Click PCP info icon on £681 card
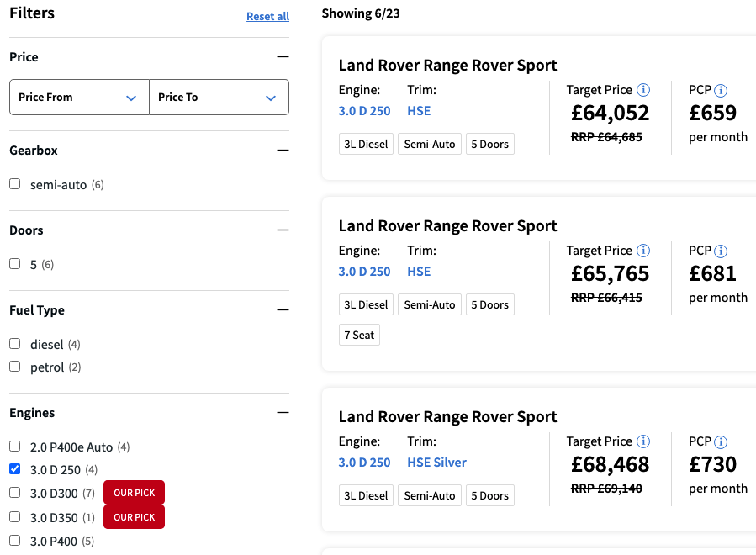The height and width of the screenshot is (555, 756). [x=721, y=251]
